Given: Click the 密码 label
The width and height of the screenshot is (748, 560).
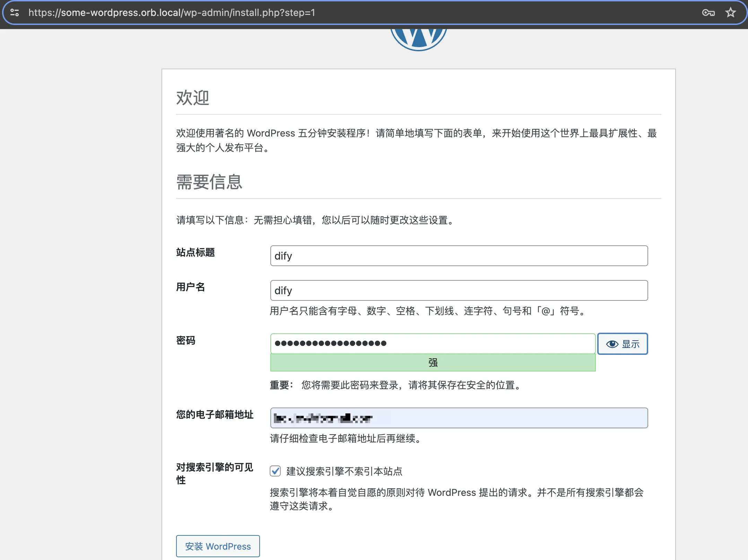Looking at the screenshot, I should tap(186, 340).
